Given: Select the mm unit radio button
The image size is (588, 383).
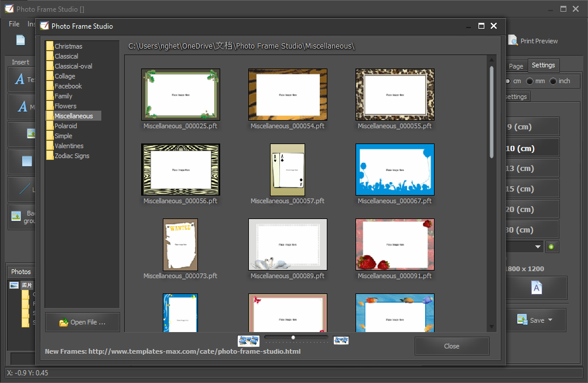Looking at the screenshot, I should click(x=529, y=81).
